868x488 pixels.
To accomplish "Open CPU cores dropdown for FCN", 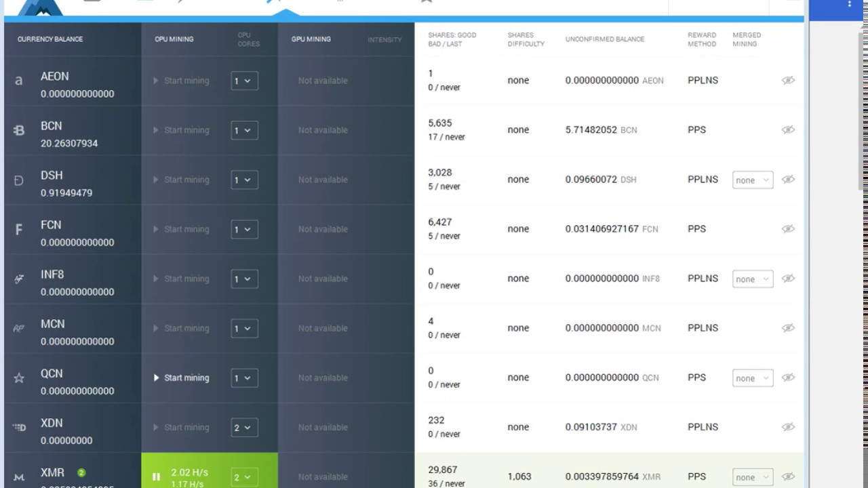I will (244, 229).
